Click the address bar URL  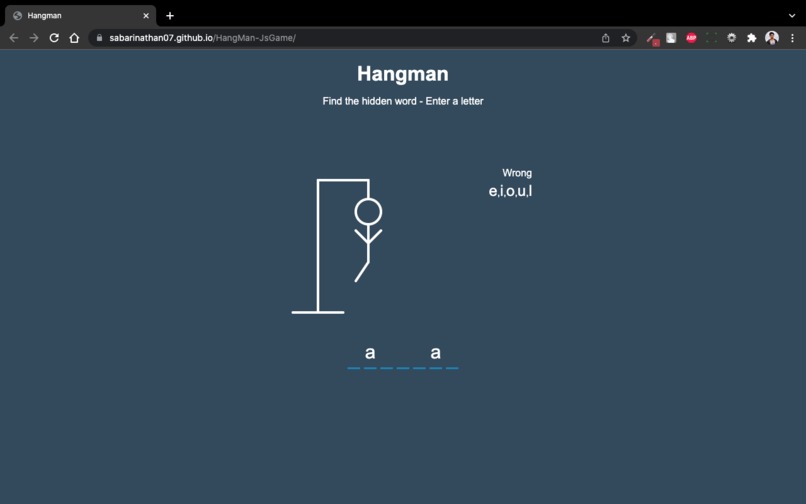[203, 38]
